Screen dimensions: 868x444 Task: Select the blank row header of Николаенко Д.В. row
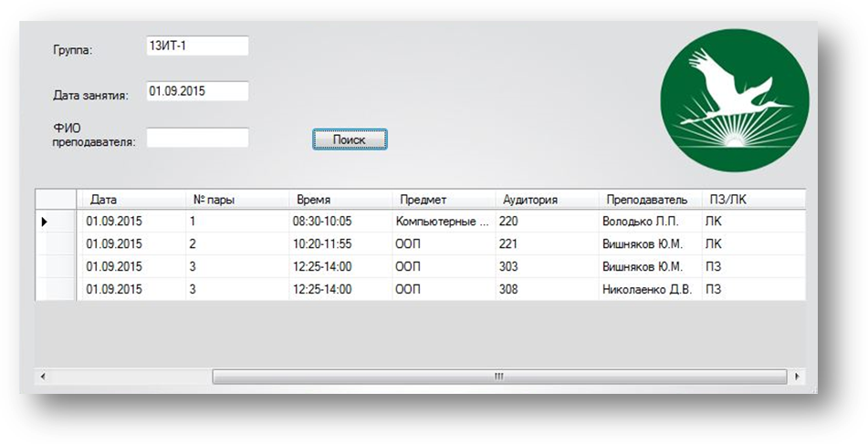[56, 289]
